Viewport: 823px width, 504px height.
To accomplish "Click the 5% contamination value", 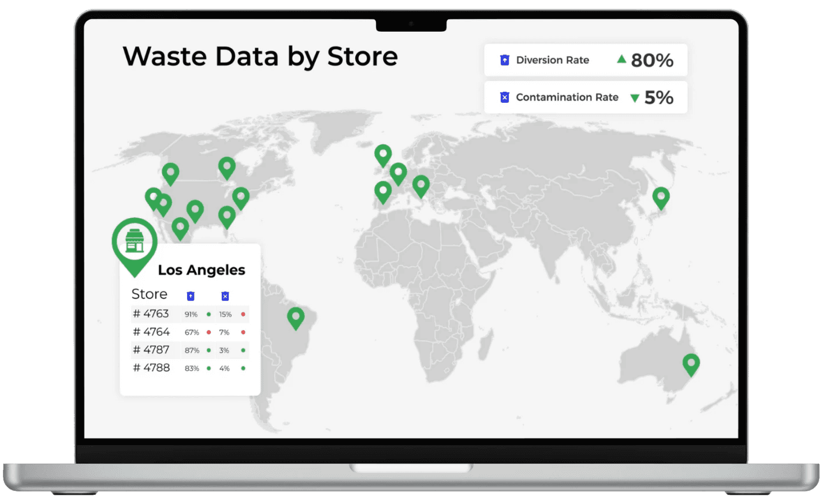I will (x=659, y=98).
